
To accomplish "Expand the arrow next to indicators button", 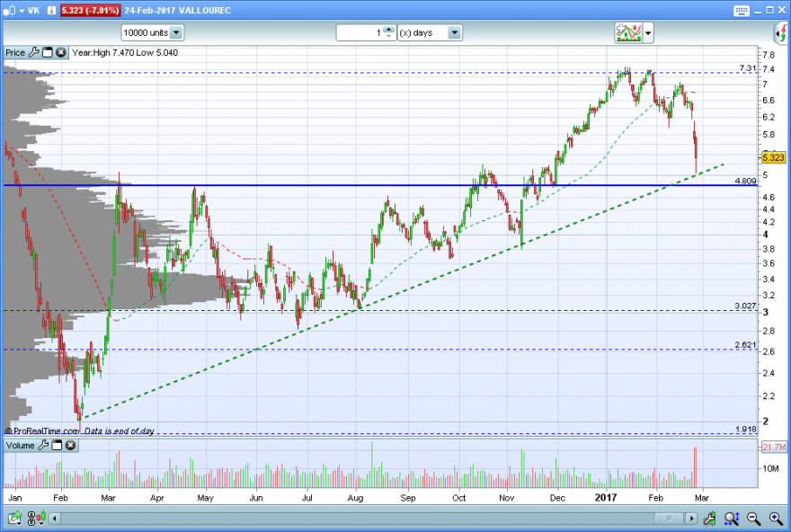I will 648,33.
